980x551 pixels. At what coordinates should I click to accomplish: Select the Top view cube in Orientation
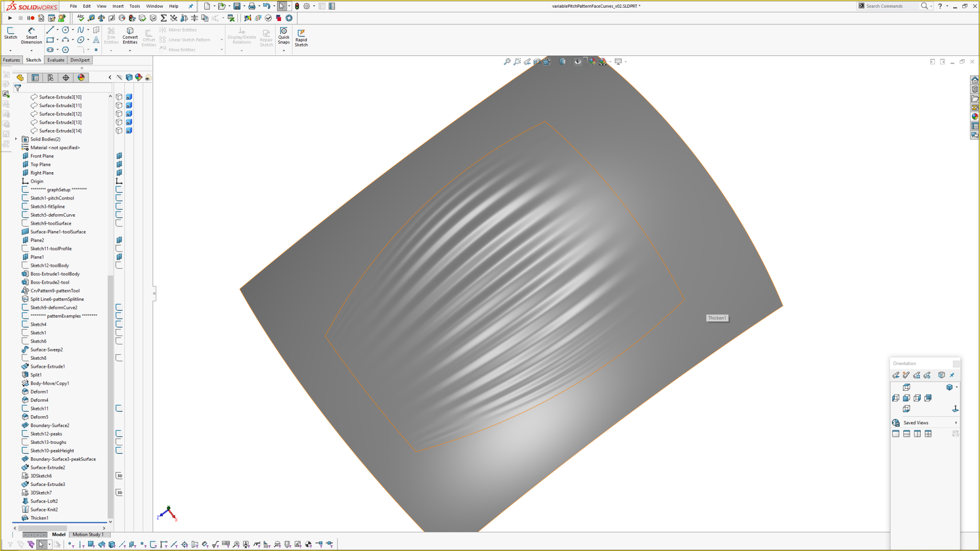906,387
